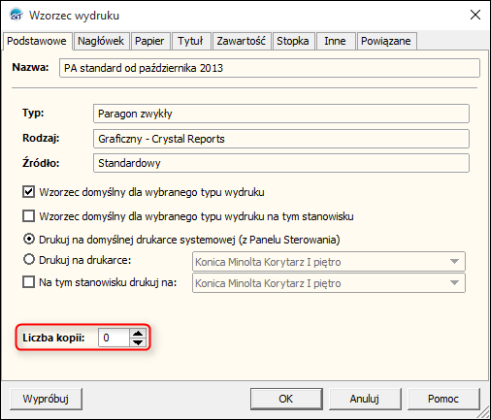Open the Nagłówek tab
Image resolution: width=491 pixels, height=420 pixels.
101,41
